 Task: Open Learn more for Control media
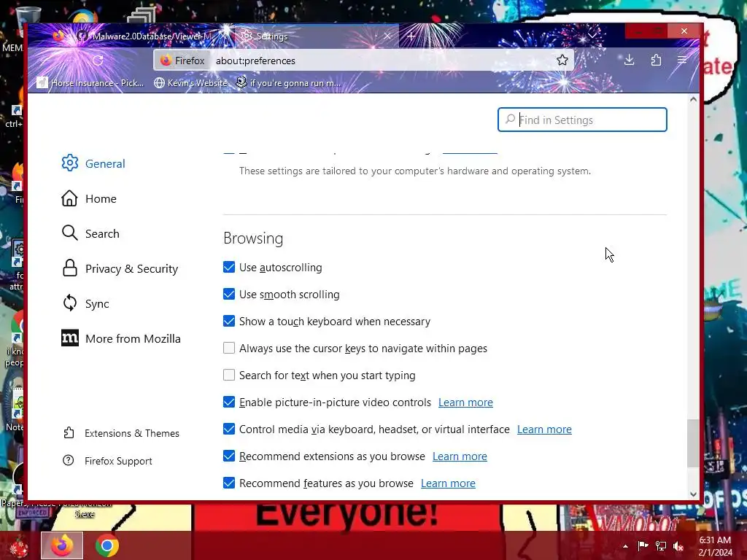coord(544,429)
